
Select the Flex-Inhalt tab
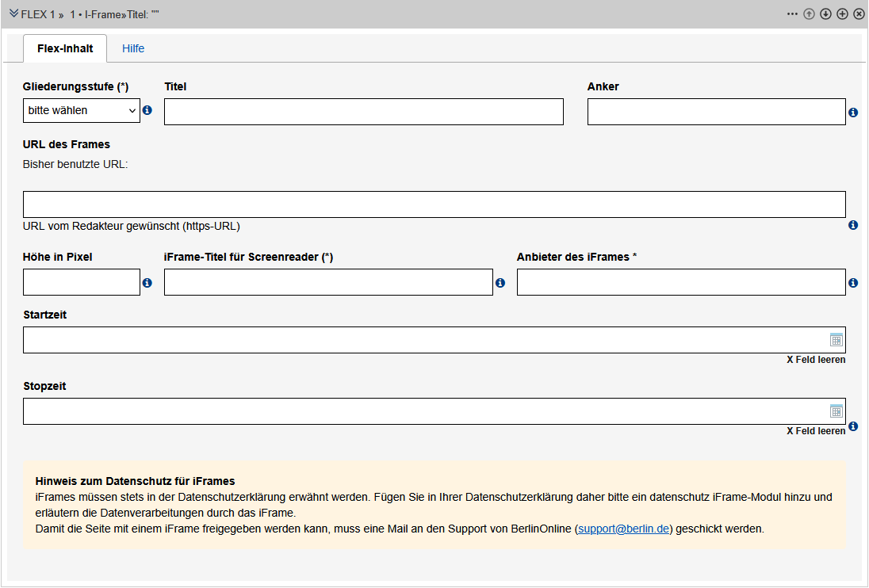coord(65,48)
